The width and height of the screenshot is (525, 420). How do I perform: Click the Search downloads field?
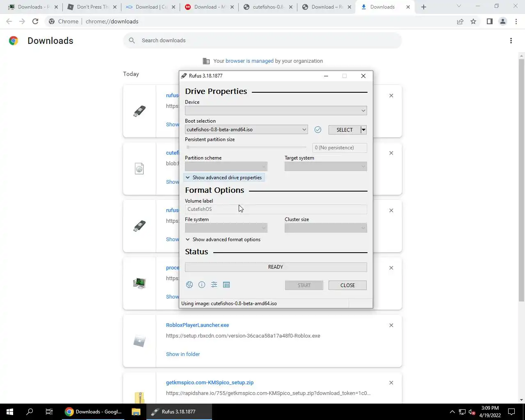pyautogui.click(x=262, y=41)
